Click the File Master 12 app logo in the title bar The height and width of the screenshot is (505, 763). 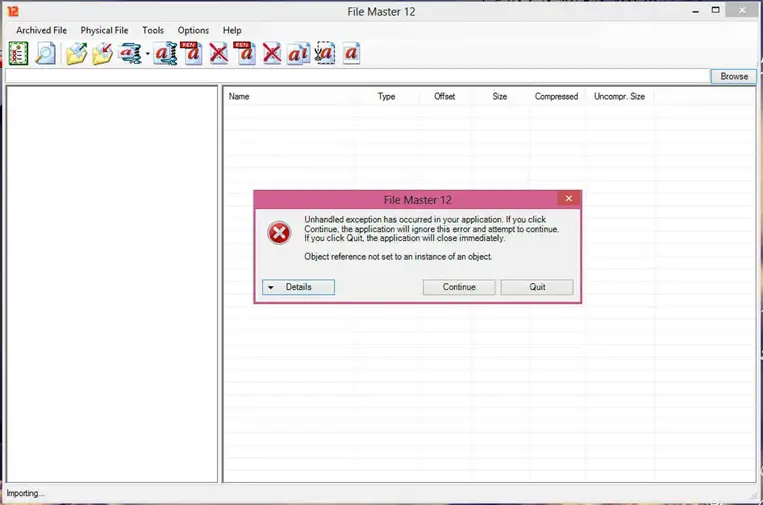pyautogui.click(x=13, y=11)
